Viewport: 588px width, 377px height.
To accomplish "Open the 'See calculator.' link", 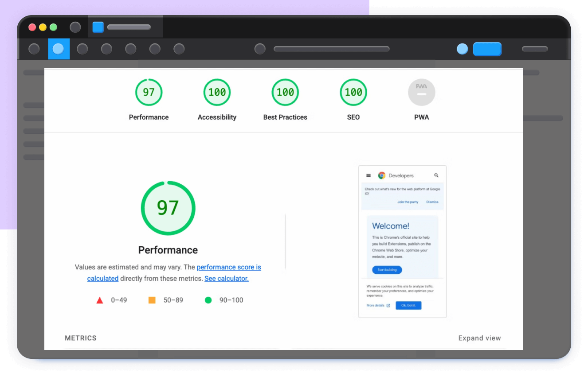I will (x=226, y=279).
